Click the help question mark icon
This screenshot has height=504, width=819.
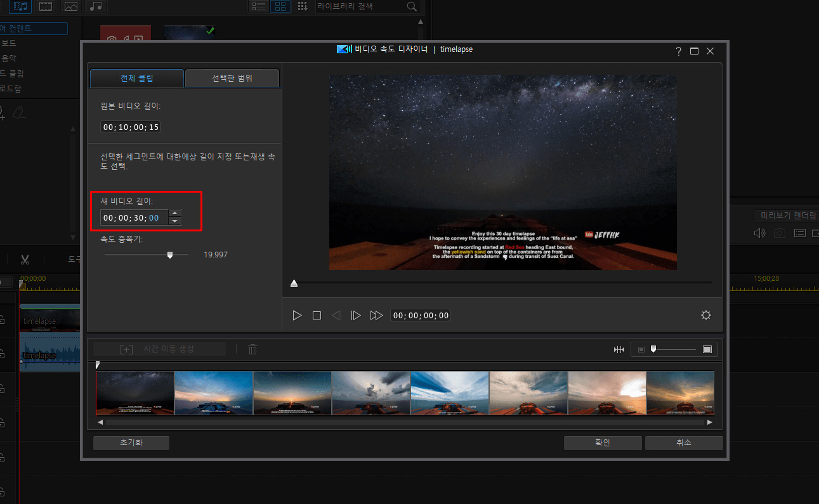tap(678, 51)
